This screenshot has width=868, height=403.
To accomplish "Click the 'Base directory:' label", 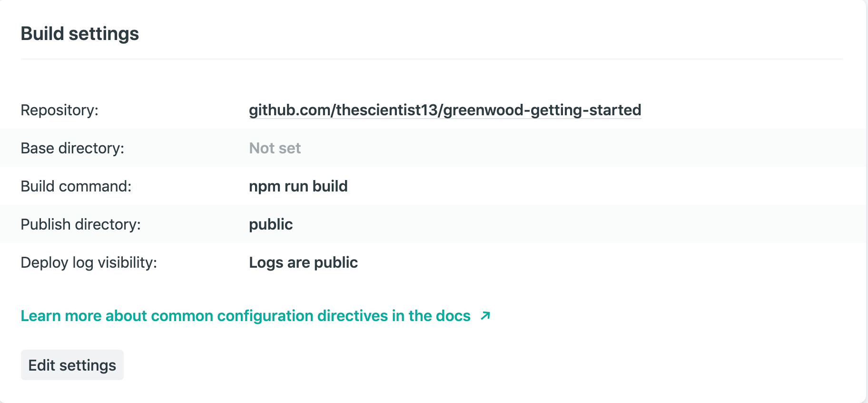I will pos(72,148).
